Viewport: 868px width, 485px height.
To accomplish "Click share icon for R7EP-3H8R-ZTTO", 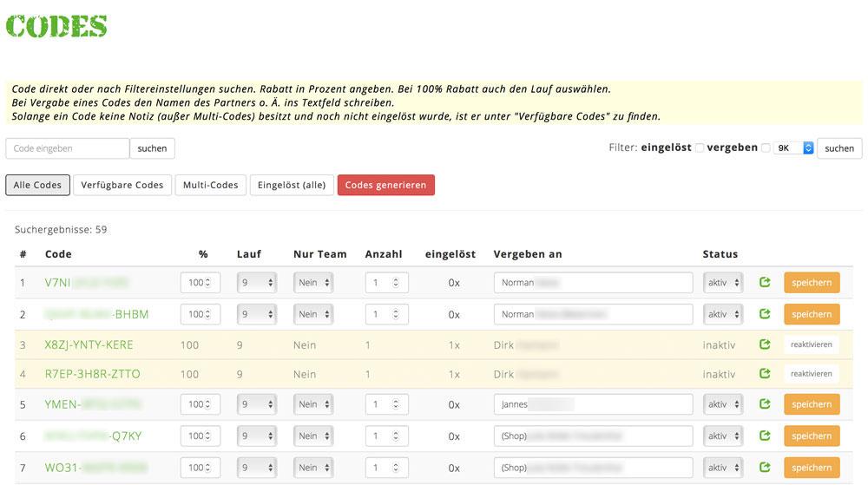I will pyautogui.click(x=765, y=374).
